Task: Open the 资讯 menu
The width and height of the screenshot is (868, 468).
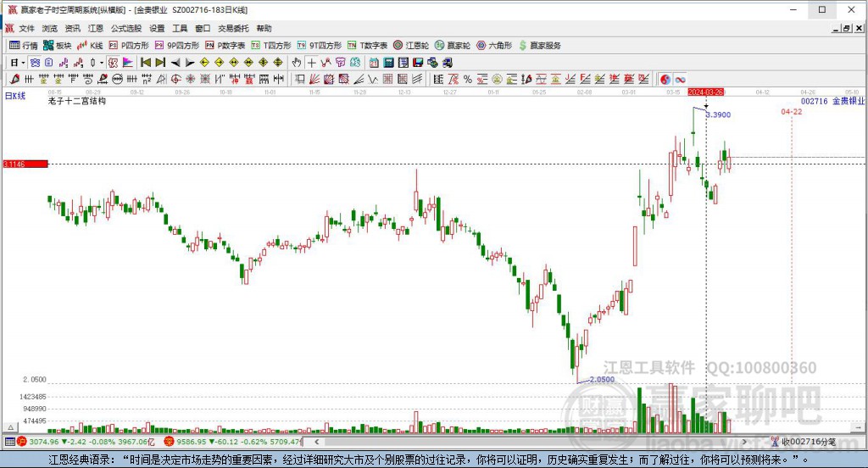Action: point(73,28)
